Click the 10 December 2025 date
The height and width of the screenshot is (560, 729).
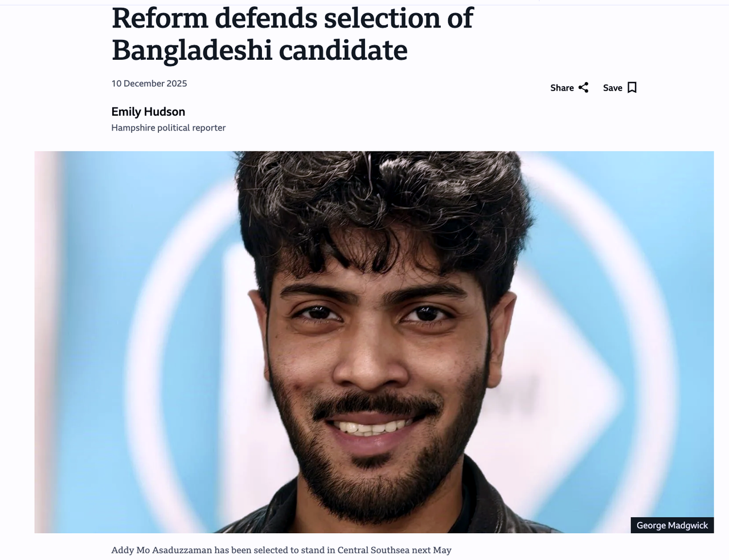149,83
